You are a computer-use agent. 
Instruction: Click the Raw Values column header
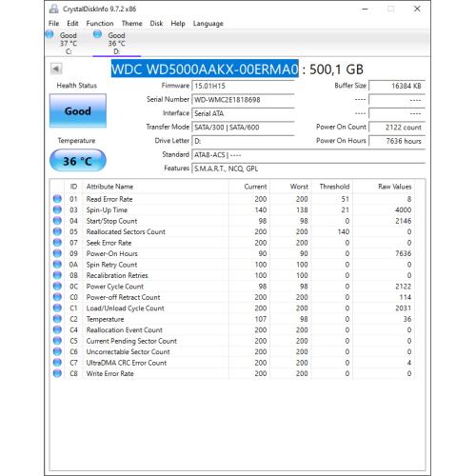(384, 187)
